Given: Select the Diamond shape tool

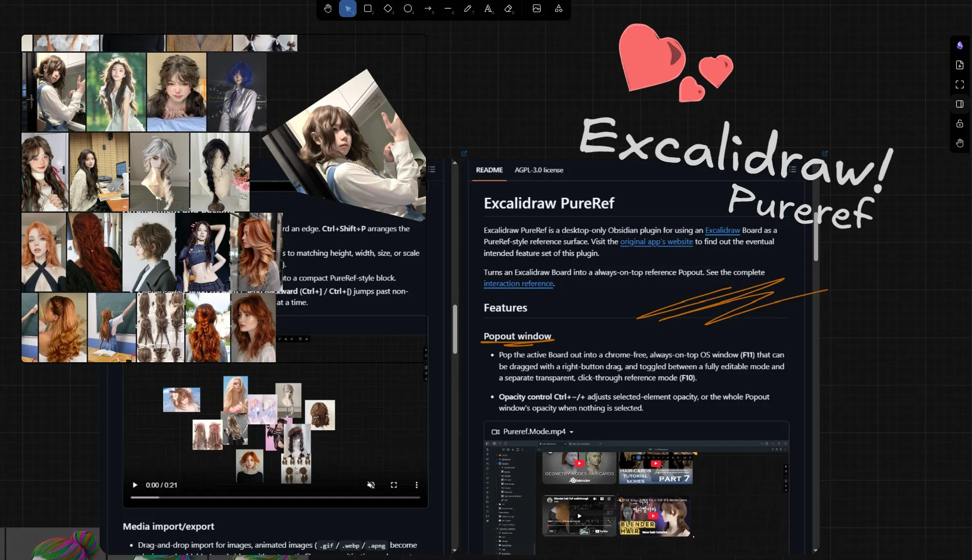Looking at the screenshot, I should 388,8.
